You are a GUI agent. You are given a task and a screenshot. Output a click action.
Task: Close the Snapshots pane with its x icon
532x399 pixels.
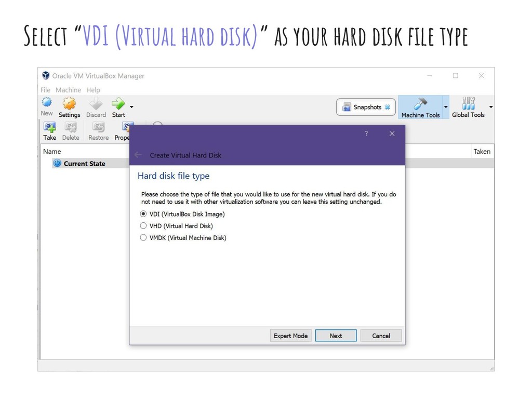(387, 107)
